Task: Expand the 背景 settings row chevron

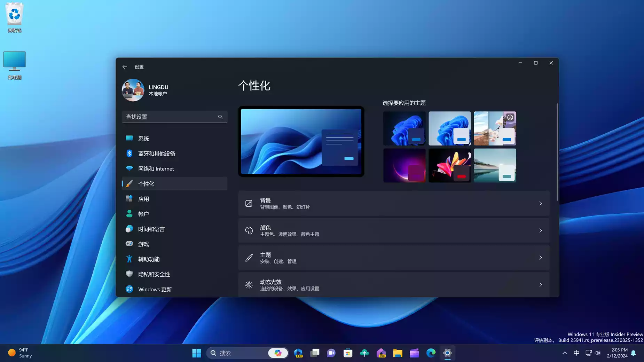Action: [x=540, y=203]
